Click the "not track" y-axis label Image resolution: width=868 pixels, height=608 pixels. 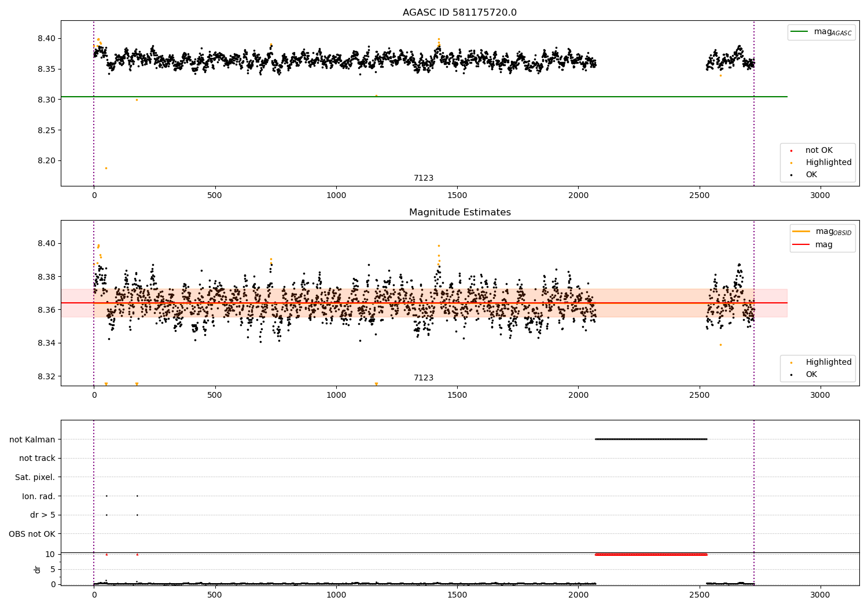pyautogui.click(x=37, y=459)
